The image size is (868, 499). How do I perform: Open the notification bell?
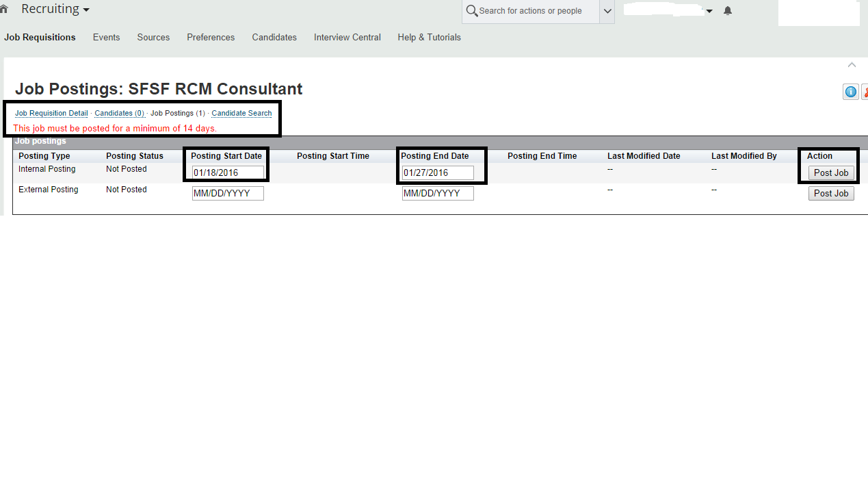pyautogui.click(x=727, y=10)
